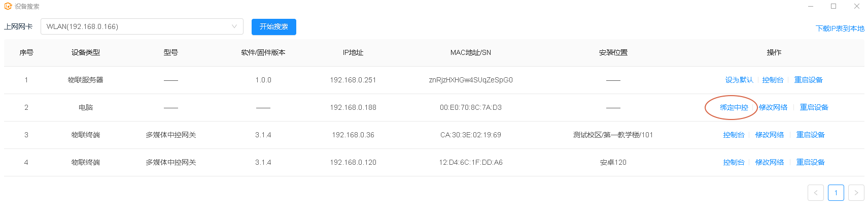Click 下载IP表到本地 link
Image resolution: width=868 pixels, height=210 pixels.
coord(840,28)
